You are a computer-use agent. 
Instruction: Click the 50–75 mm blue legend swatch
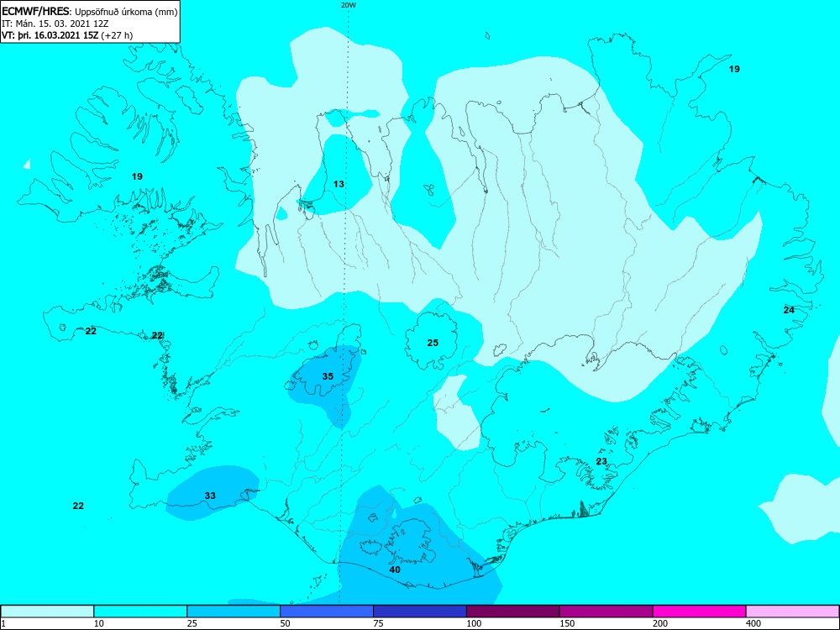click(x=327, y=612)
